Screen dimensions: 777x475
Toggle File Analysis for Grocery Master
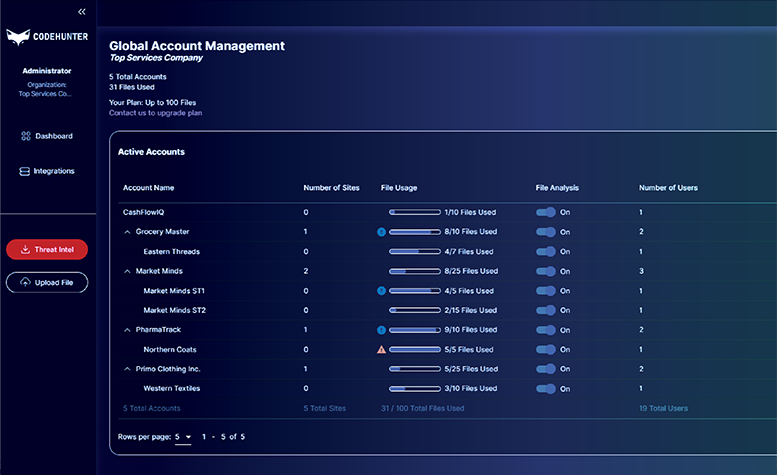546,232
